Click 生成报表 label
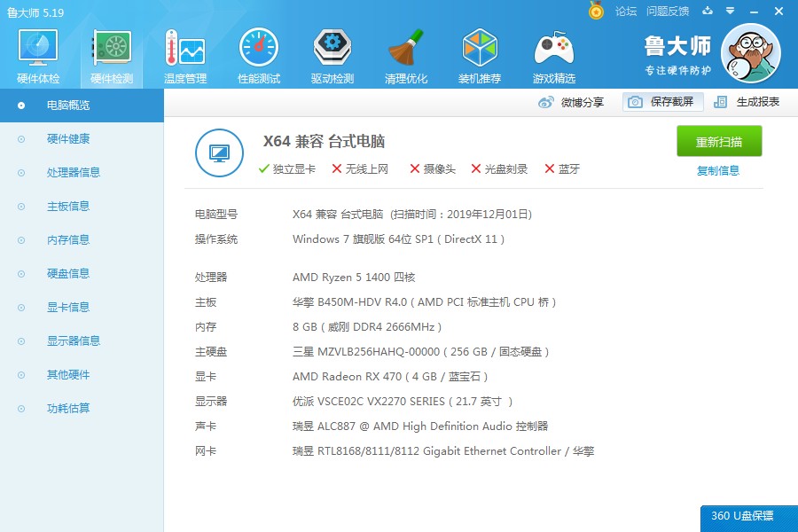 coord(758,102)
